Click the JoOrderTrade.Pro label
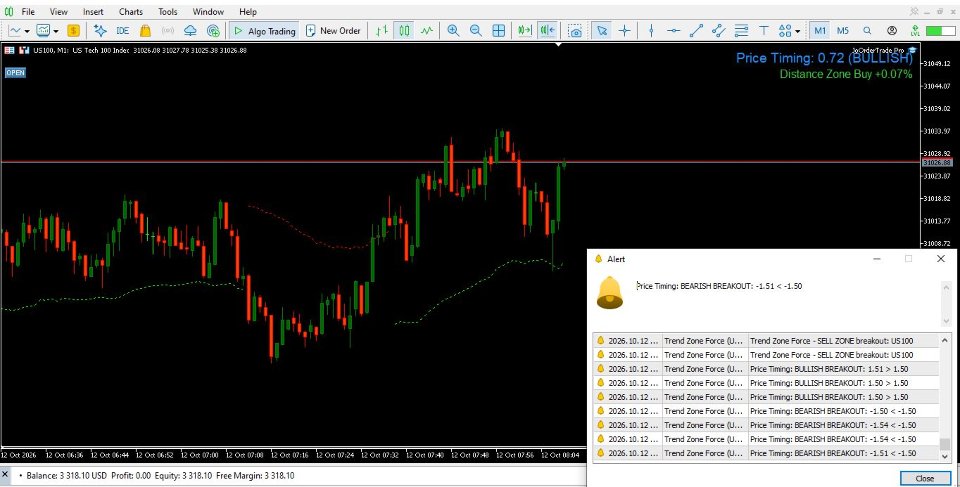 (x=878, y=50)
